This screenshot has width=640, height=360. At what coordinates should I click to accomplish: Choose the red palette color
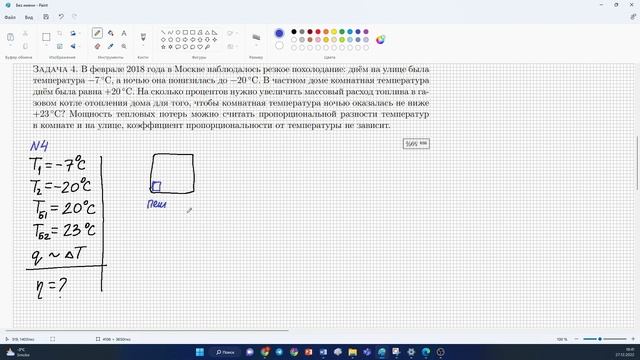click(x=318, y=31)
